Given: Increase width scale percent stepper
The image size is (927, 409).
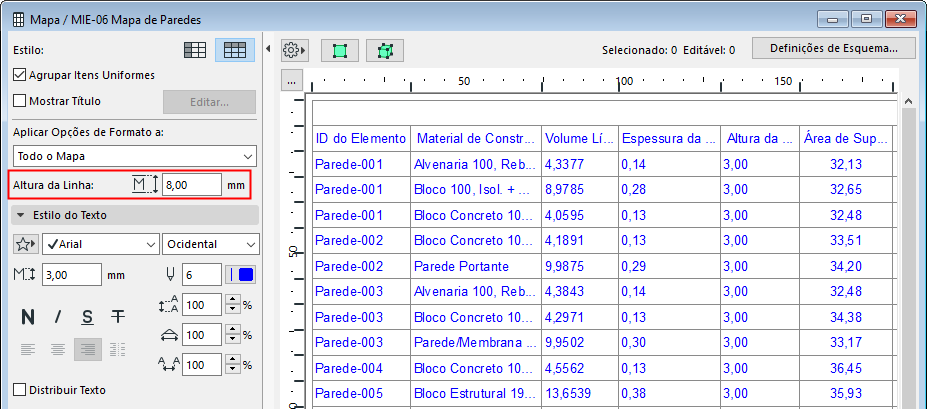Looking at the screenshot, I should pos(233,330).
